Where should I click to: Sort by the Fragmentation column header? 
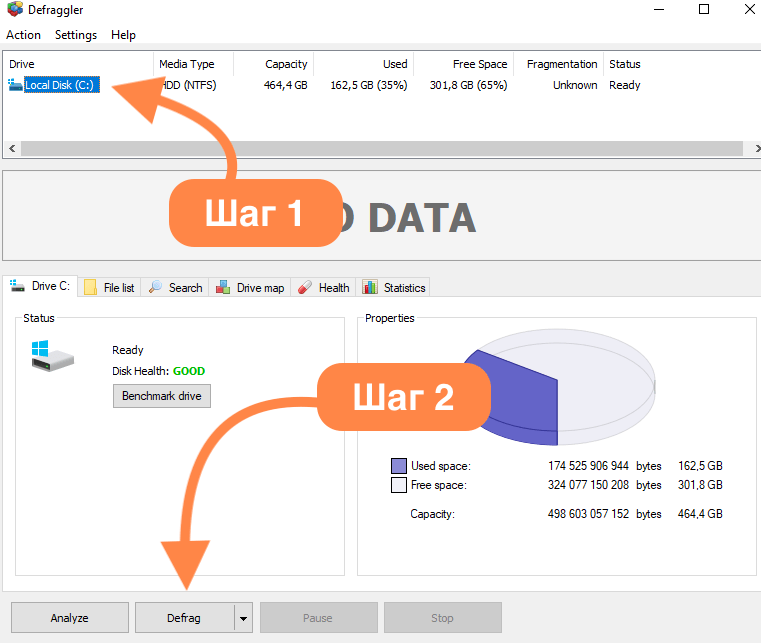559,64
